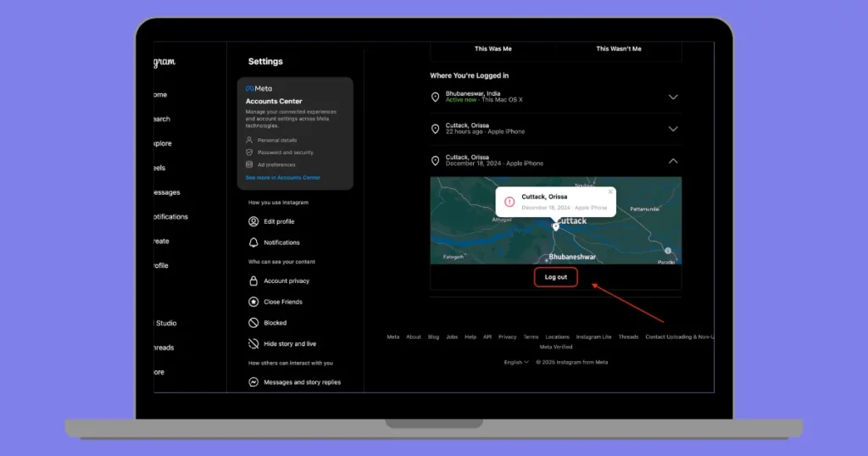Click the Personal details person icon

[x=249, y=140]
